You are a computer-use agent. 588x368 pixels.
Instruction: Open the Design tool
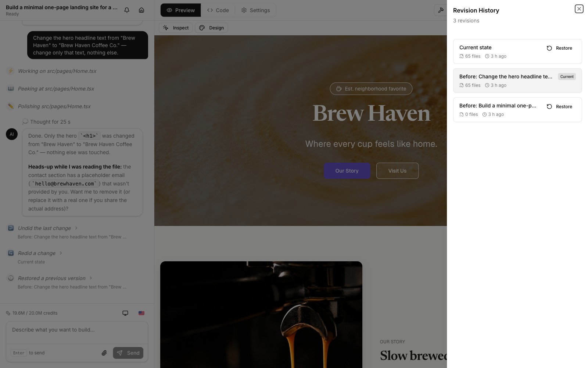(211, 28)
